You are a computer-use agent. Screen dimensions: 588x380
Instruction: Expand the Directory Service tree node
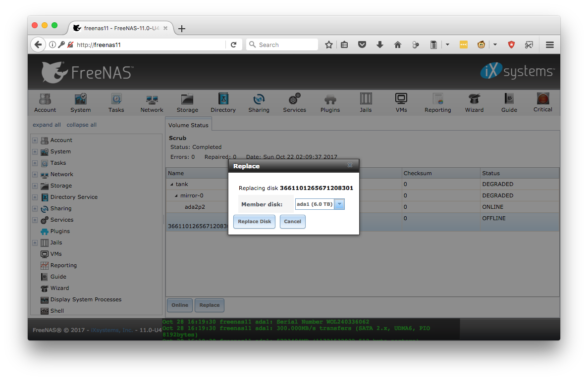tap(35, 197)
